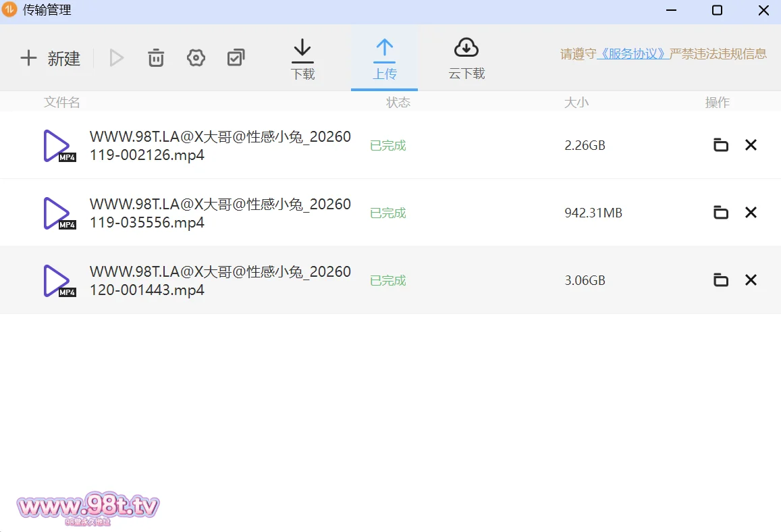This screenshot has height=532, width=781.
Task: Click the 文件名 filename column header
Action: [x=62, y=103]
